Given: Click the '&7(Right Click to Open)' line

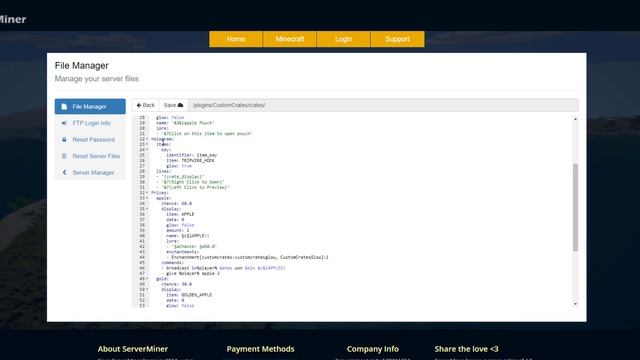Looking at the screenshot, I should point(190,182).
